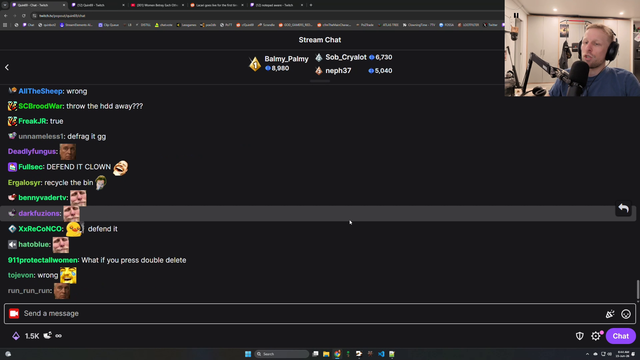Click username bennyvadertv in chat
Image resolution: width=640 pixels, height=360 pixels.
(42, 198)
